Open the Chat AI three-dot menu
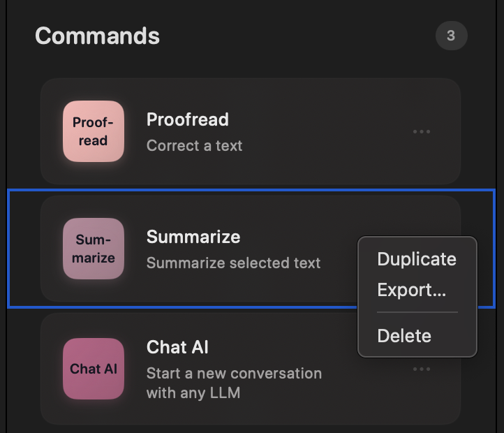The height and width of the screenshot is (433, 504). click(x=421, y=369)
